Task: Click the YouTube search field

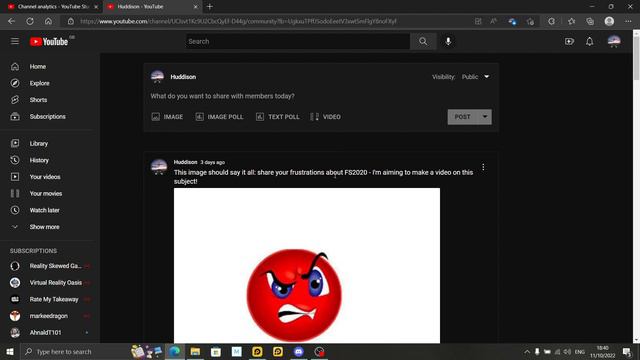Action: point(298,41)
